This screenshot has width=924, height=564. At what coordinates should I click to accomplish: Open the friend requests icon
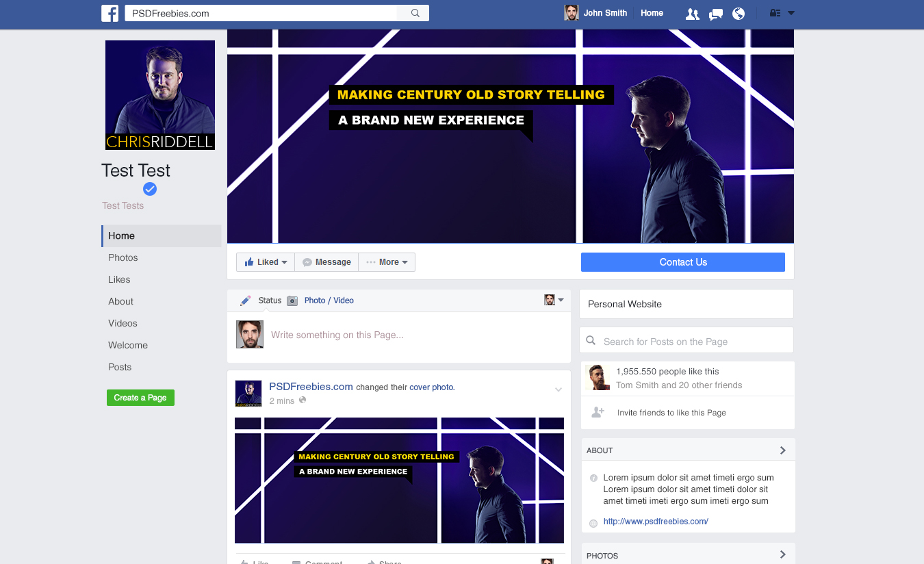pyautogui.click(x=692, y=13)
